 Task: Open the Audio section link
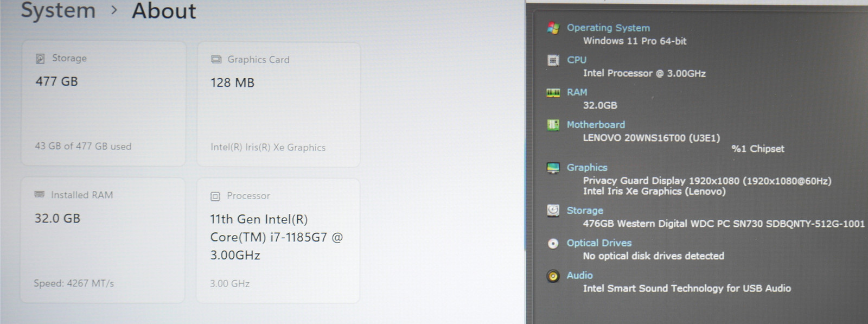coord(579,276)
